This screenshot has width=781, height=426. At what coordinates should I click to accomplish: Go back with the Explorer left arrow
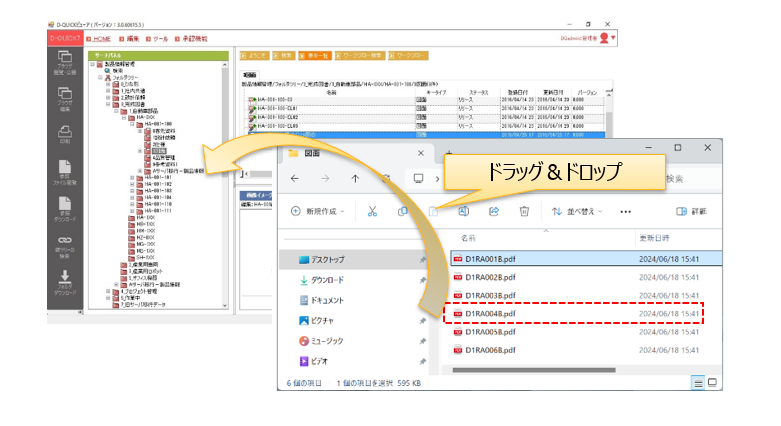295,178
